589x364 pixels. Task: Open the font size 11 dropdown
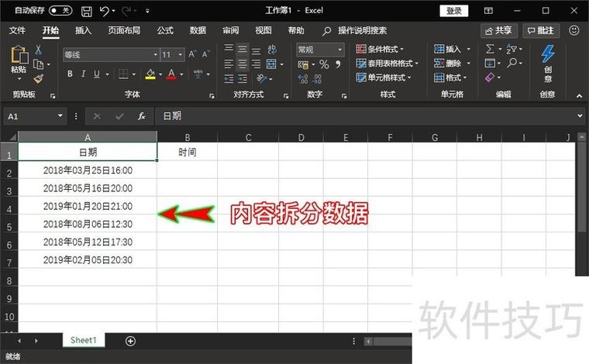pos(181,55)
